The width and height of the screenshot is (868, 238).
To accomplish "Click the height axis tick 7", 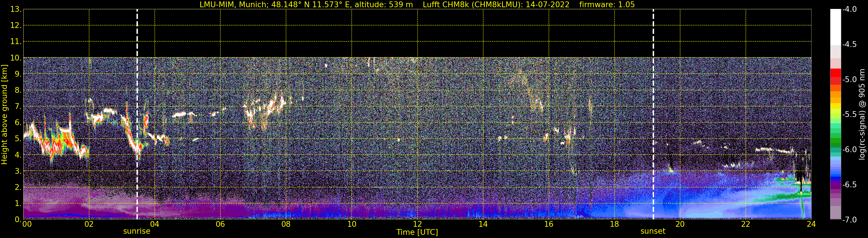I will [18, 107].
